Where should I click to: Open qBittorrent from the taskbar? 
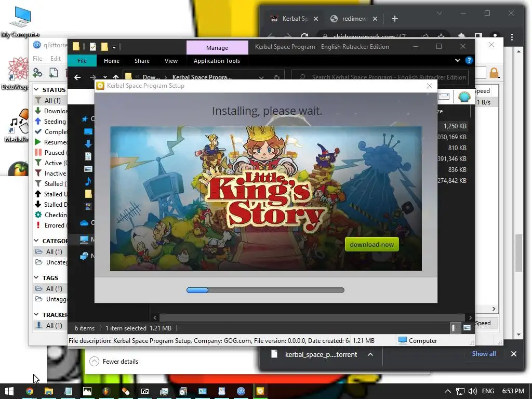tap(241, 391)
